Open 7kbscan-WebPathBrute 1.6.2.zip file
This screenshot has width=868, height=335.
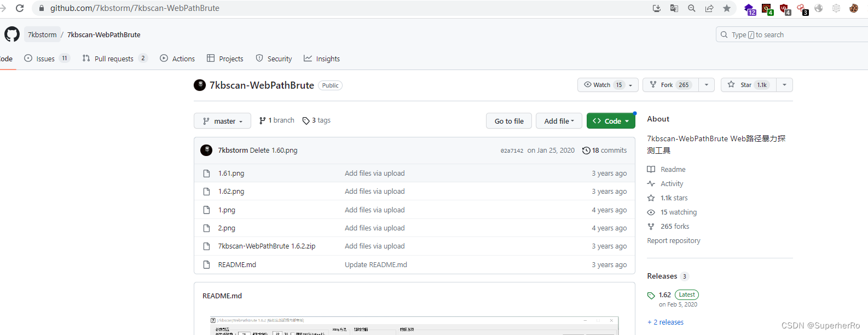click(x=267, y=246)
